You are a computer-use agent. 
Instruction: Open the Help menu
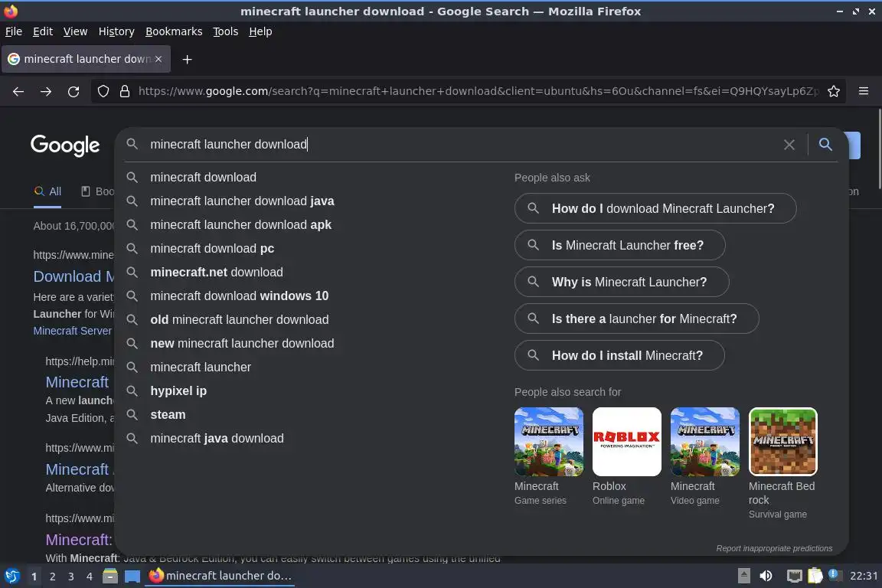(260, 31)
